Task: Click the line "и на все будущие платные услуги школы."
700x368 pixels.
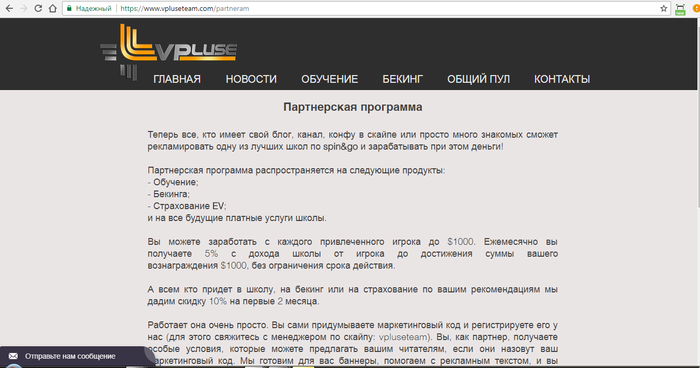Action: [x=237, y=218]
